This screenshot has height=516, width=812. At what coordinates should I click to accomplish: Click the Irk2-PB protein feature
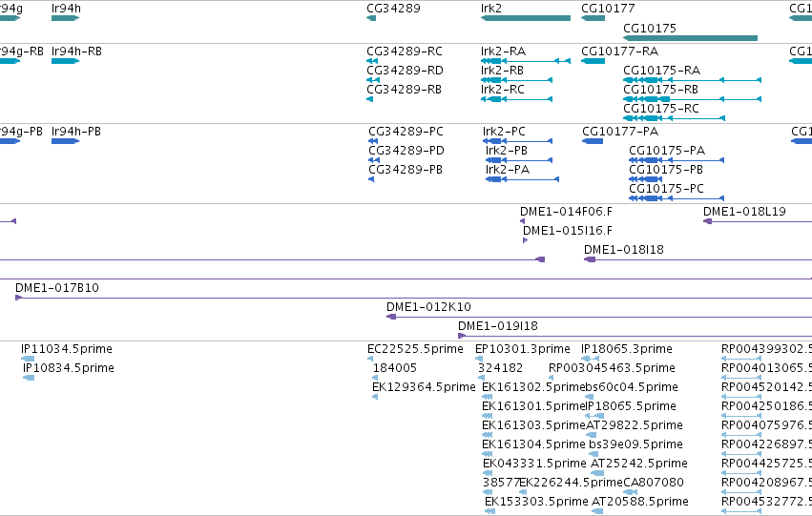tap(519, 160)
